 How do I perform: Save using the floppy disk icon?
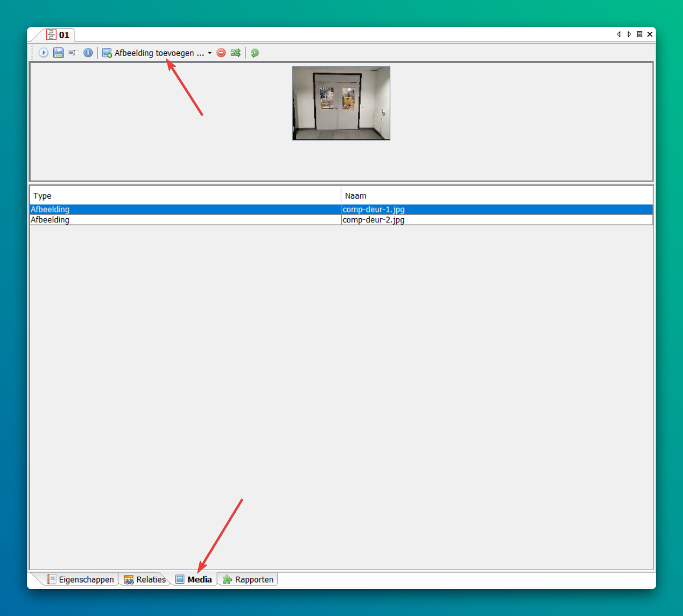click(58, 53)
